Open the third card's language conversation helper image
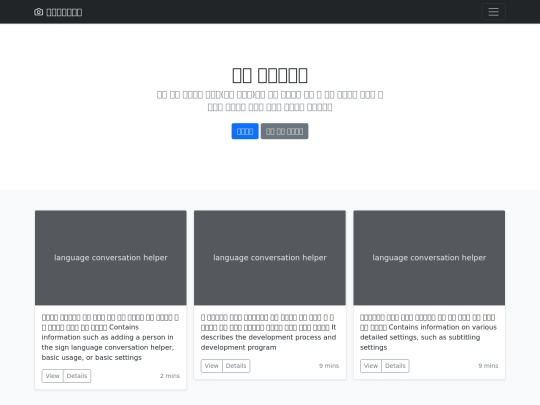Viewport: 540px width, 405px height. click(429, 258)
